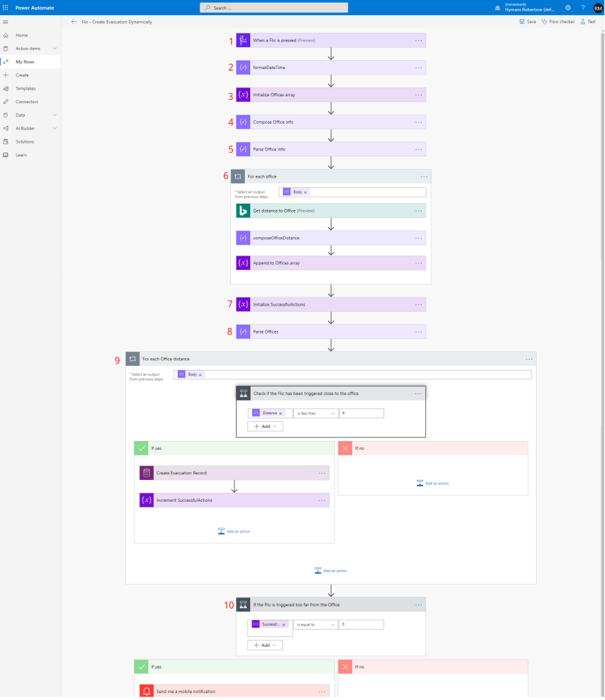Go back using the left arrow icon

tap(74, 22)
